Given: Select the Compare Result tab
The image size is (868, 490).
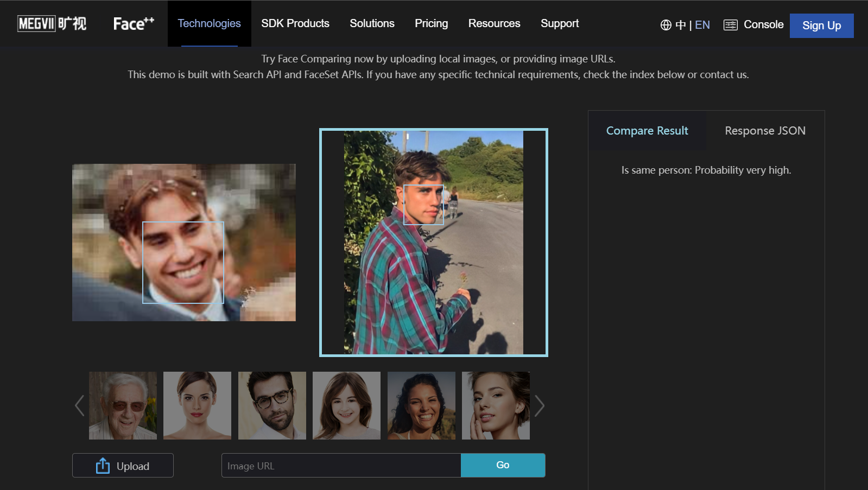Looking at the screenshot, I should (x=647, y=131).
